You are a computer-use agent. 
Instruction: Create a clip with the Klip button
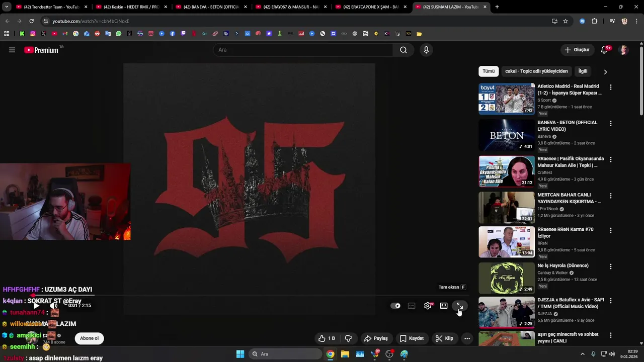tap(444, 338)
